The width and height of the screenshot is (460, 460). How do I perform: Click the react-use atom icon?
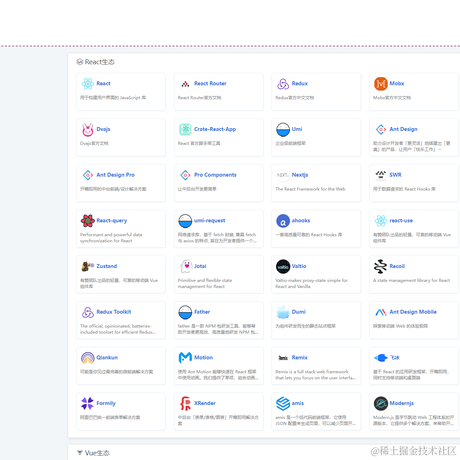pos(381,221)
